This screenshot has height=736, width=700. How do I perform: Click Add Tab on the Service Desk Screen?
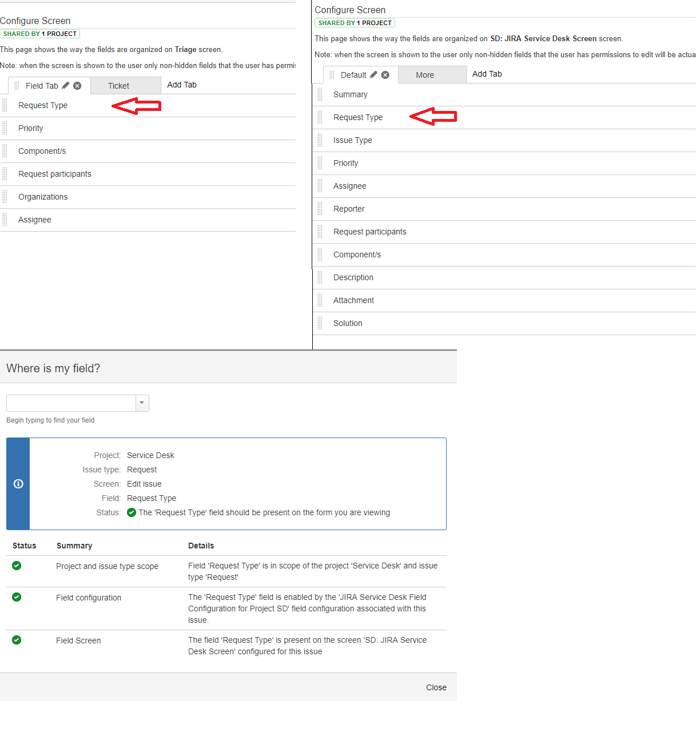(x=487, y=74)
